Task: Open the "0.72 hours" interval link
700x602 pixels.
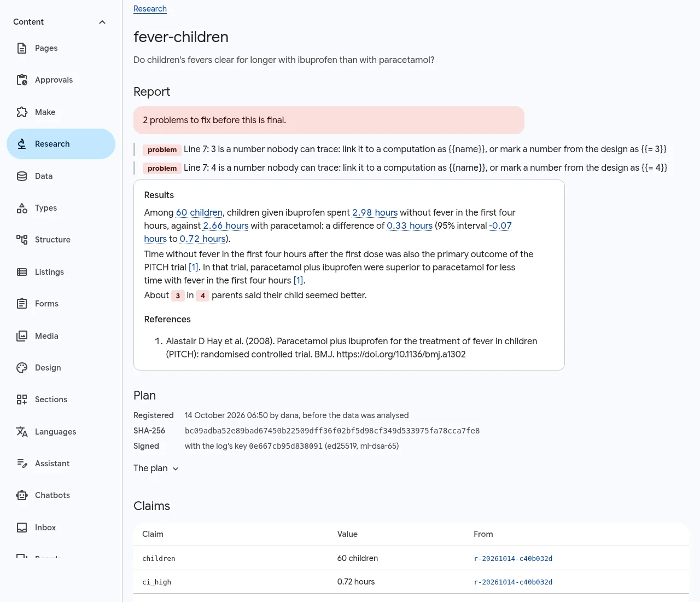Action: click(x=202, y=239)
